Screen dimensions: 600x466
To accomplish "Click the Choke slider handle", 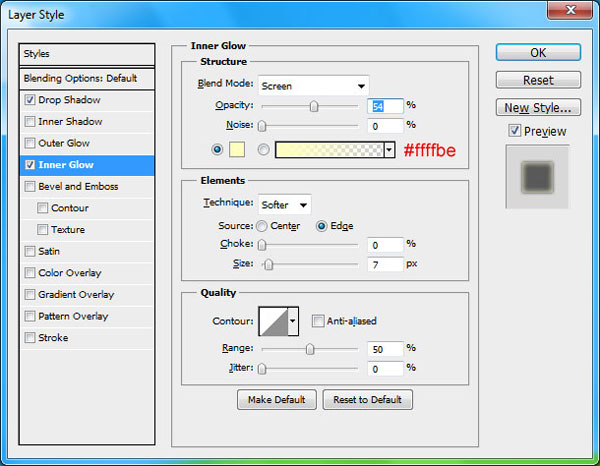I will click(262, 245).
